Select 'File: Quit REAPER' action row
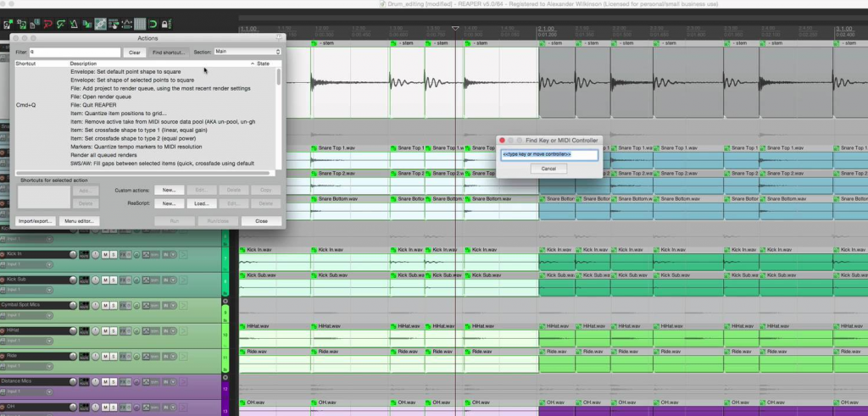868x416 pixels. [145, 105]
